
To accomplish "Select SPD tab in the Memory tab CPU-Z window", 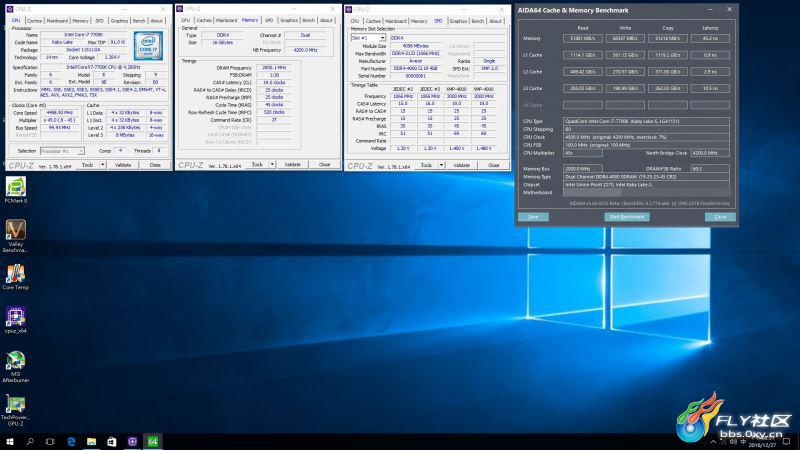I will [269, 20].
